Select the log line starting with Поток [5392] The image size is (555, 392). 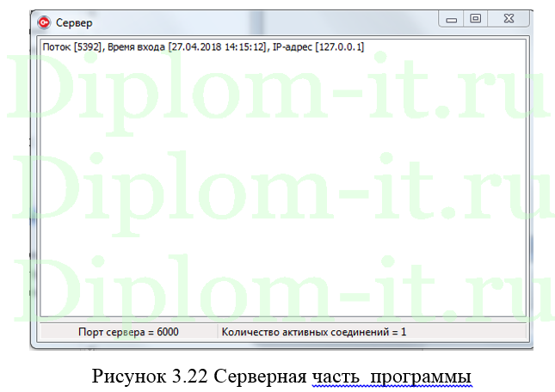point(203,47)
